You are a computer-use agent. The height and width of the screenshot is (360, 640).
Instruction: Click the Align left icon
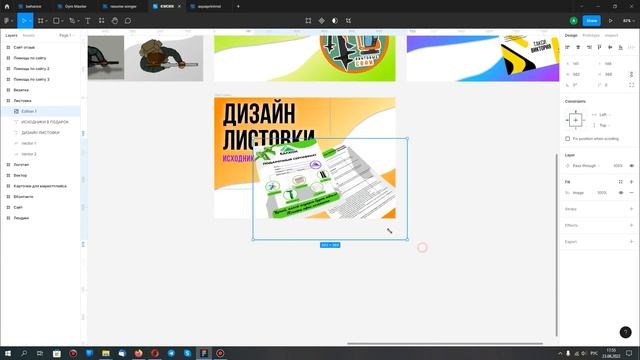(x=567, y=47)
